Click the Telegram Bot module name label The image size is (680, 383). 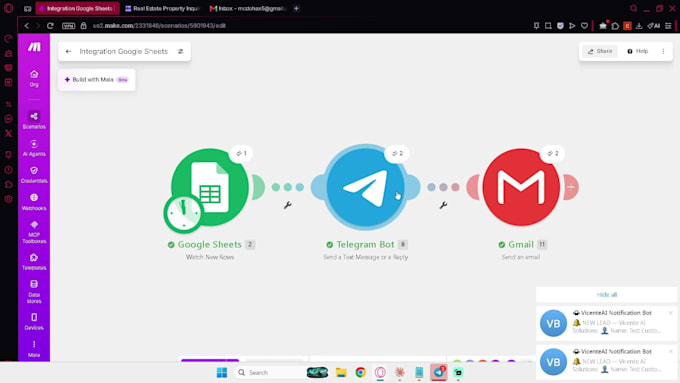[x=365, y=245]
